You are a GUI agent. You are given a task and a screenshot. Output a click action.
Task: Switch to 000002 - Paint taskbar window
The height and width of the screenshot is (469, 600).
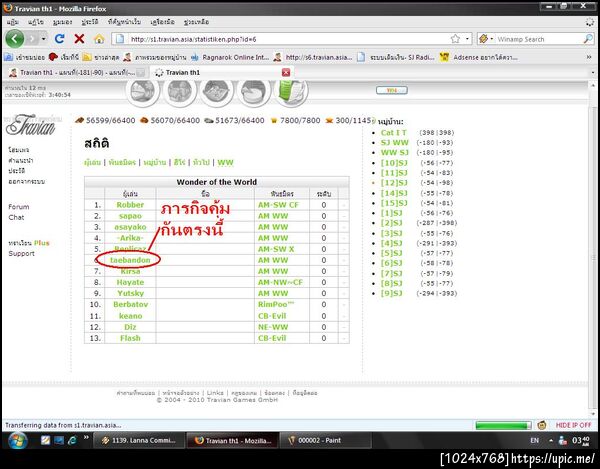click(325, 441)
